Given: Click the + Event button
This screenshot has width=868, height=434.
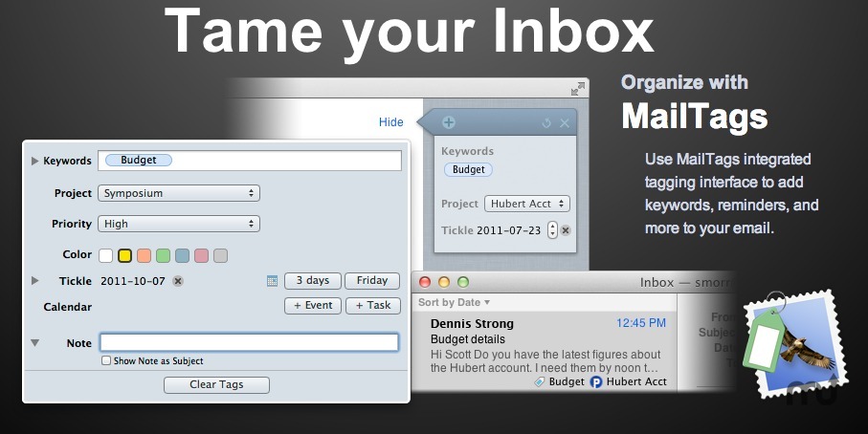Looking at the screenshot, I should tap(313, 306).
